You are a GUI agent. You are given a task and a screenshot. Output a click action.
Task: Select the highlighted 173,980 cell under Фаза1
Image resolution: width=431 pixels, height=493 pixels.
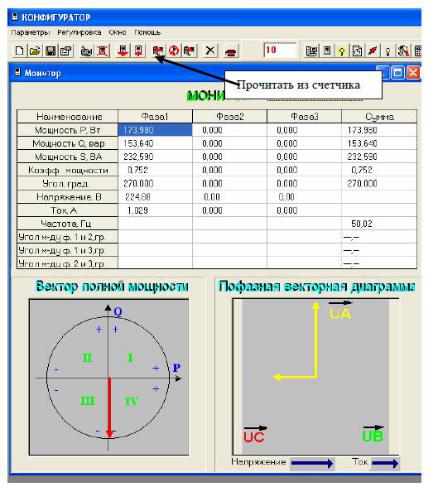(x=155, y=130)
